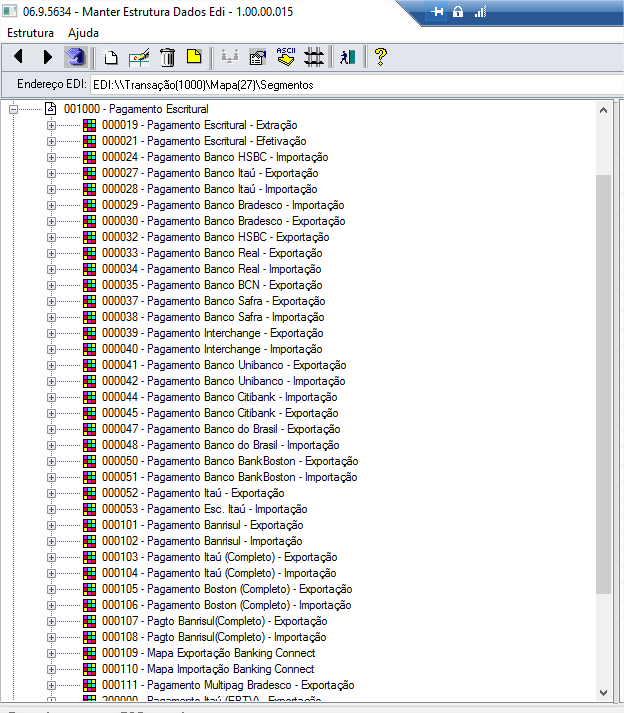
Task: Click the greyed hierarchy toolbar icon
Action: click(x=230, y=57)
